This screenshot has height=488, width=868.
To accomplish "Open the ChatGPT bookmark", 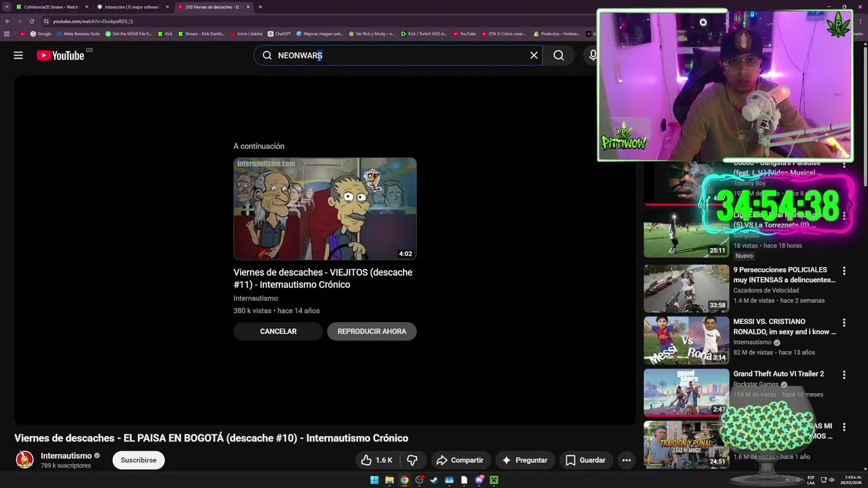I will click(279, 33).
